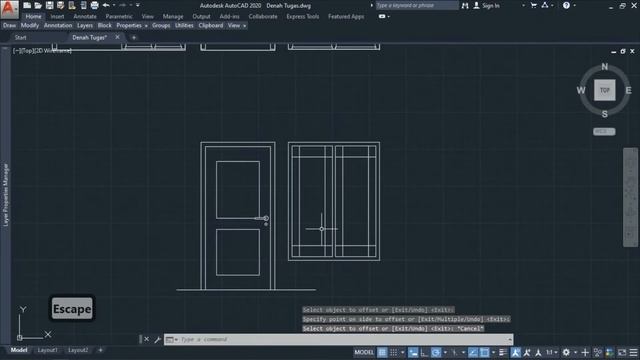The width and height of the screenshot is (640, 360).
Task: Click the Open file folder icon
Action: 38,5
